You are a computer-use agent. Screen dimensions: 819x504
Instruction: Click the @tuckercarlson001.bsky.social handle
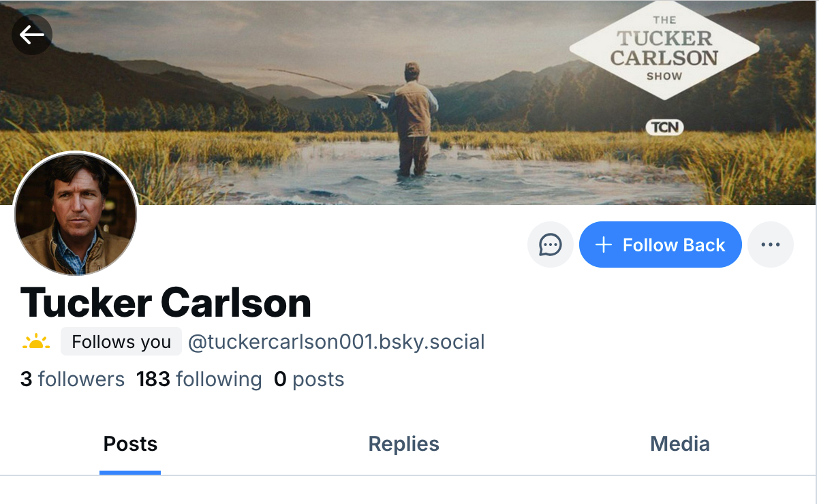[336, 342]
